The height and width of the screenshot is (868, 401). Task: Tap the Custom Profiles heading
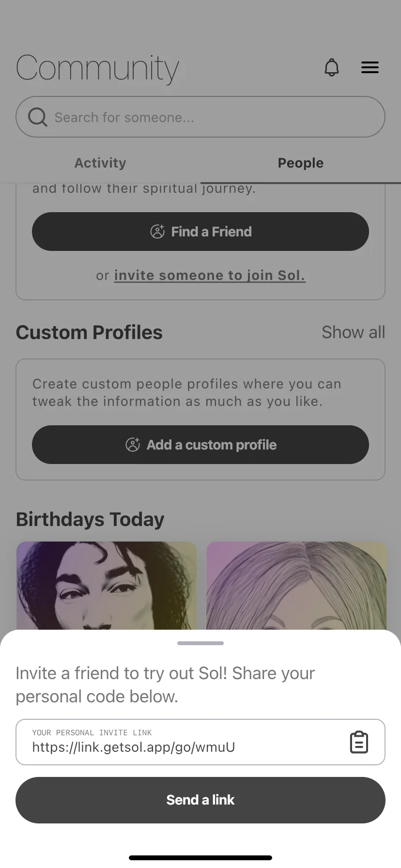point(89,332)
